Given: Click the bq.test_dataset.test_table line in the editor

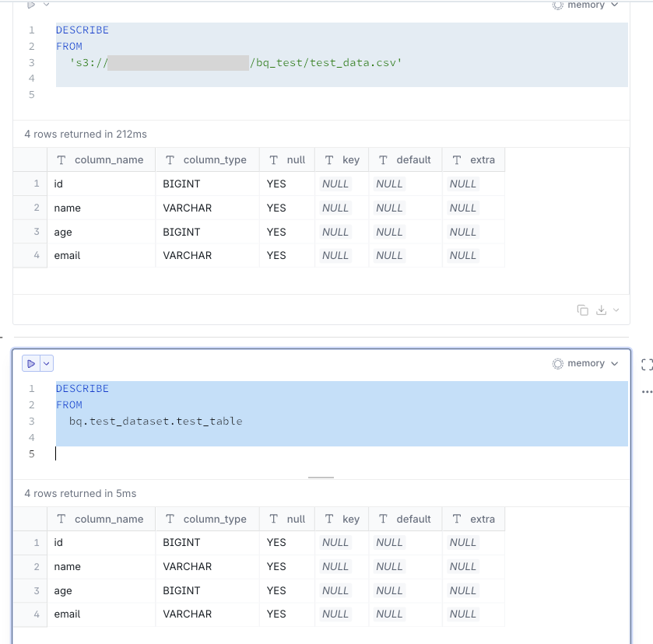Looking at the screenshot, I should pos(156,422).
